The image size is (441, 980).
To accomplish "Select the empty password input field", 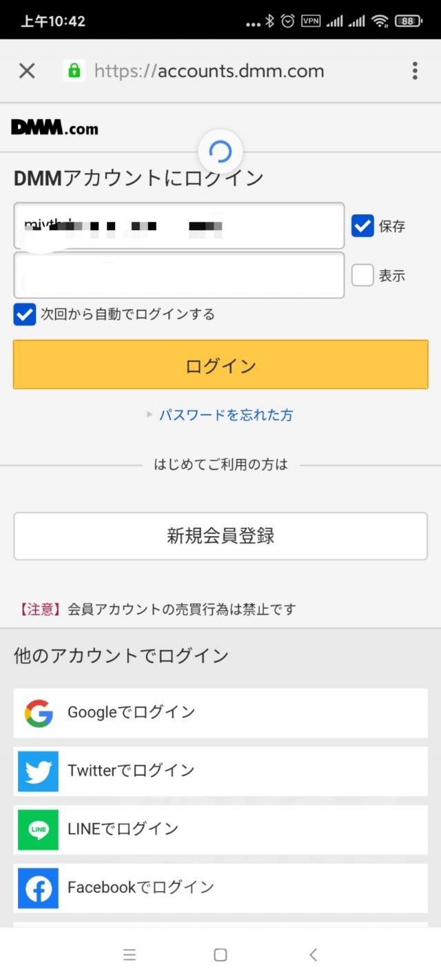I will click(x=179, y=275).
